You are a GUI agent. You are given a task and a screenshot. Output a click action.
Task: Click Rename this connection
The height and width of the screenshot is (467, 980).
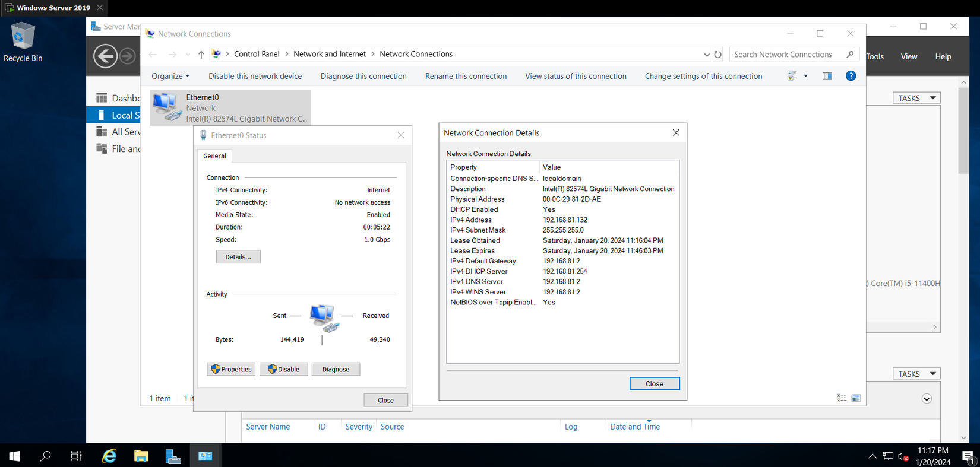pos(466,76)
